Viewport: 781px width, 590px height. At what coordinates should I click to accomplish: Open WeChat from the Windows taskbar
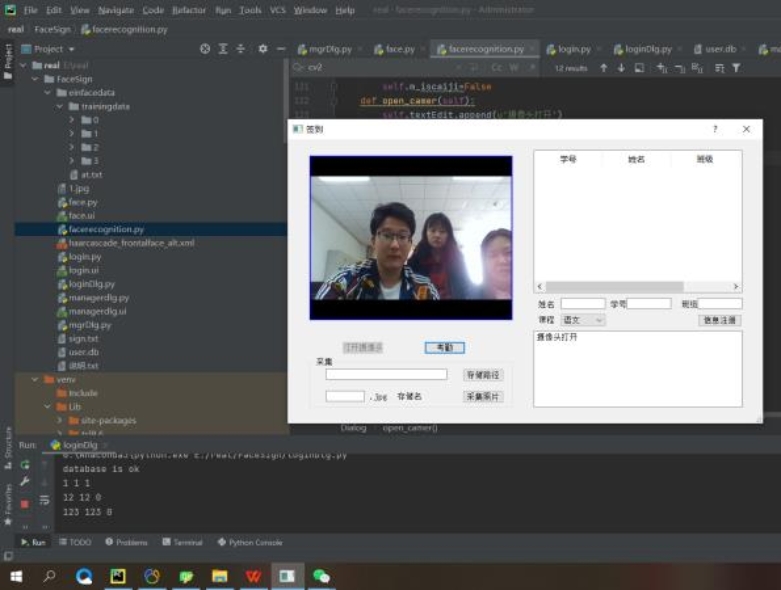(321, 576)
